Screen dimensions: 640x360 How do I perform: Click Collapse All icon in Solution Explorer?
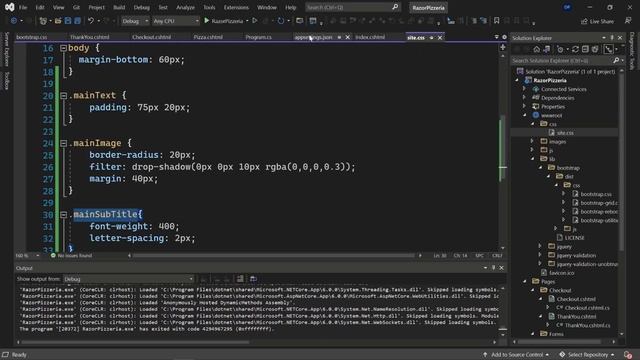[585, 49]
